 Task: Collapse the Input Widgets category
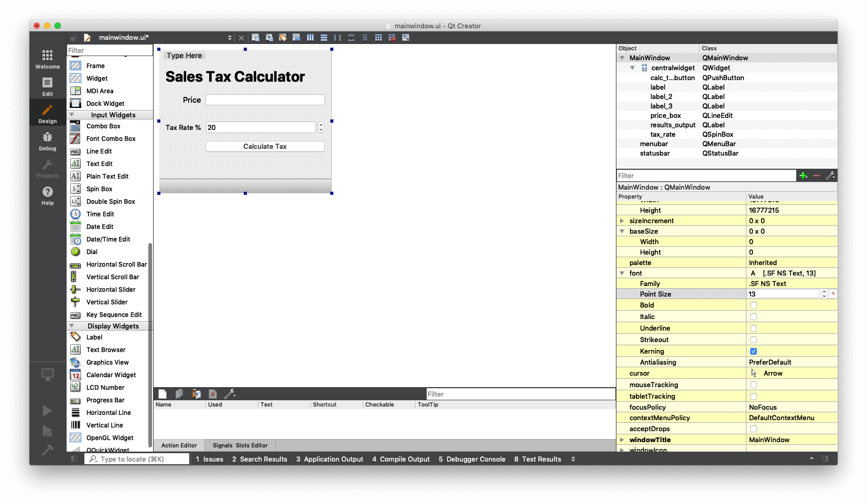(72, 115)
